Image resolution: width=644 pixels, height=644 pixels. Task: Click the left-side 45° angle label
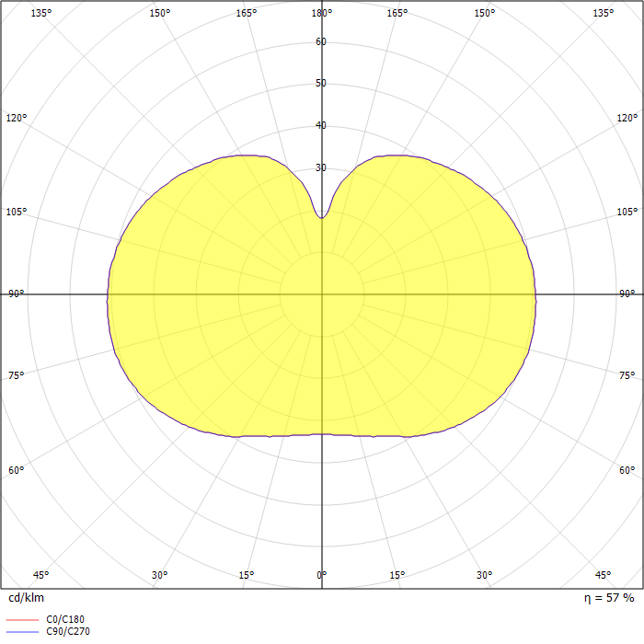(x=41, y=575)
